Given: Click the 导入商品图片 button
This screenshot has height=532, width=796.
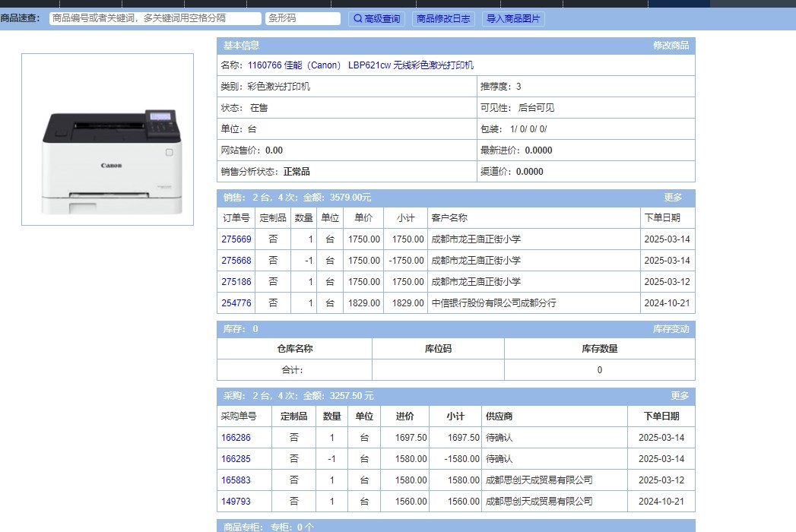Looking at the screenshot, I should pos(513,19).
